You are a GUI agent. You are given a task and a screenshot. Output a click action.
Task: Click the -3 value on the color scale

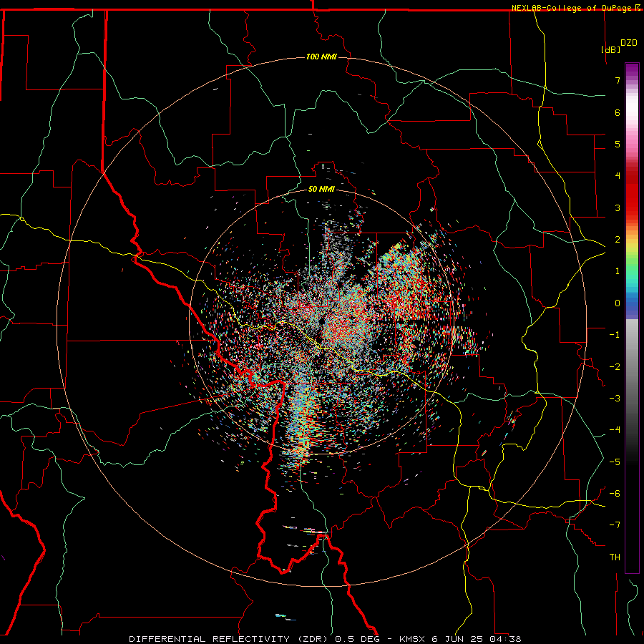615,399
